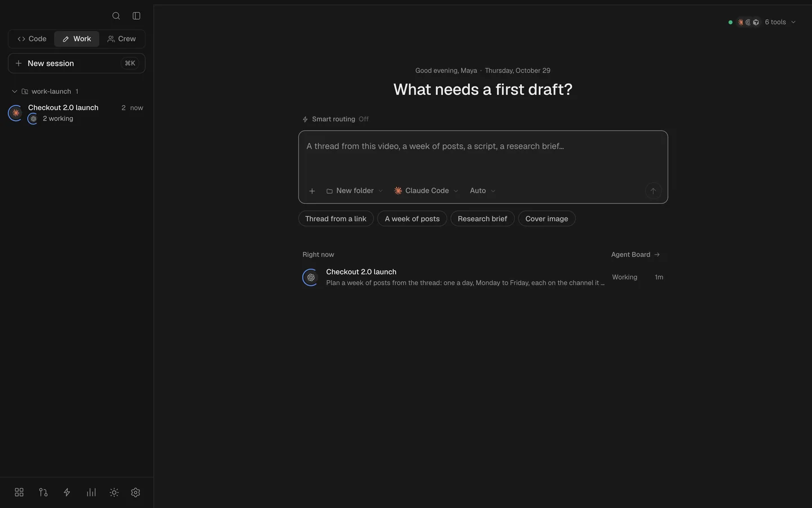Switch theme with the sun icon
Image resolution: width=812 pixels, height=508 pixels.
(114, 492)
